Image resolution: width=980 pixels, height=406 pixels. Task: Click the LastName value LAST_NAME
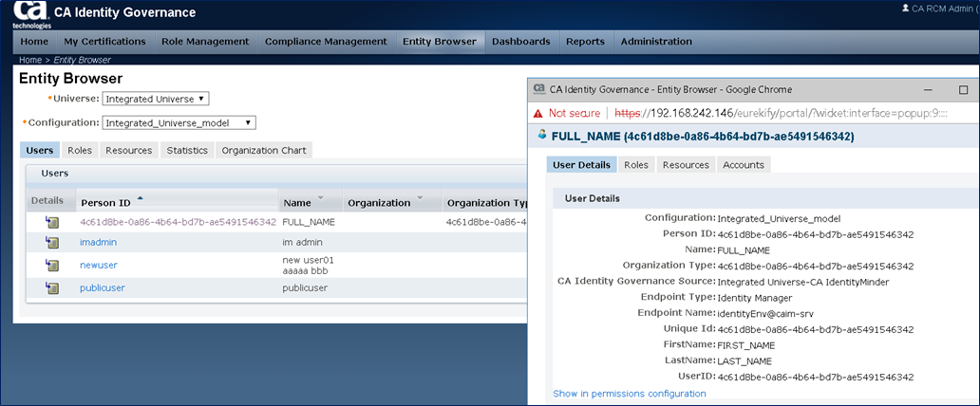(x=744, y=361)
